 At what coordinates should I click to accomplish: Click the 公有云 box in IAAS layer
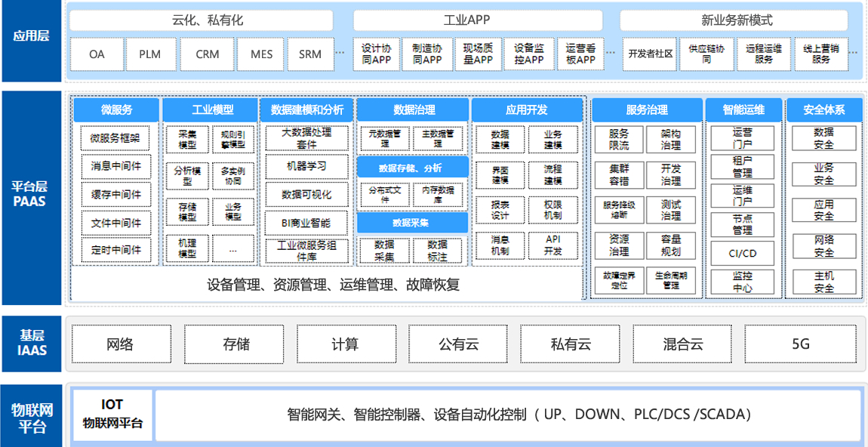[x=459, y=344]
